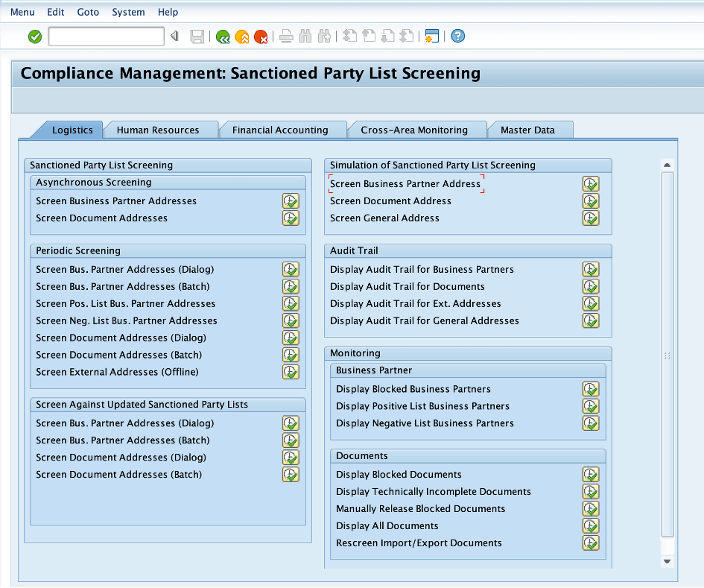This screenshot has height=588, width=704.
Task: Run Screen Business Partner Addresses asynchronous icon
Action: [291, 200]
